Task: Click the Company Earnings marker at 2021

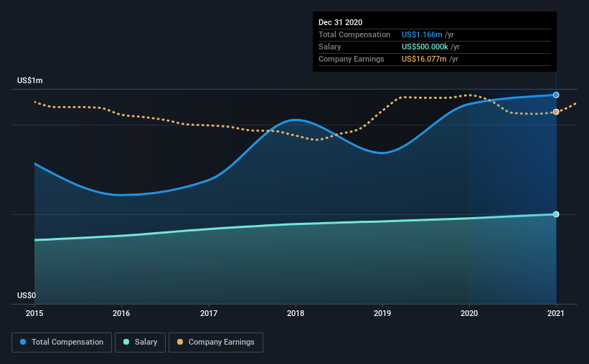Action: coord(556,112)
